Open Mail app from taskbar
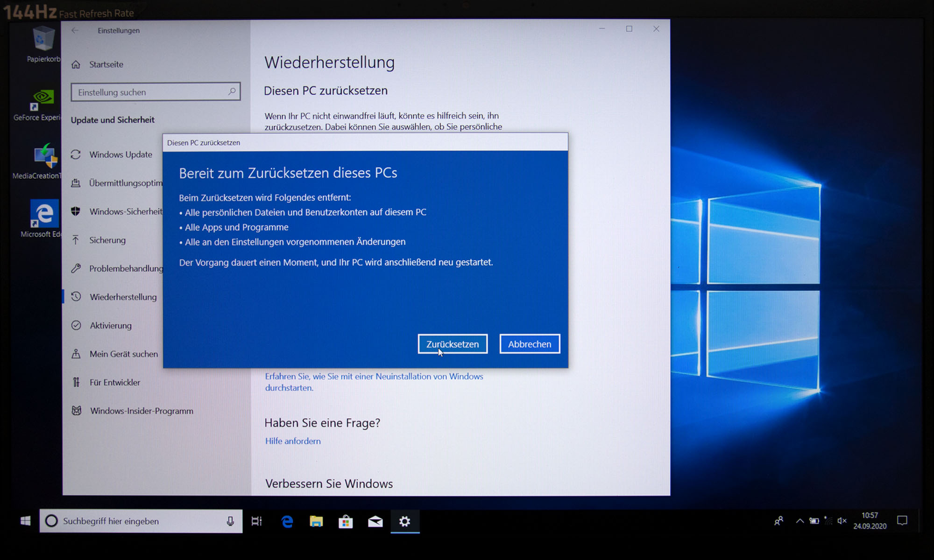The width and height of the screenshot is (934, 560). pyautogui.click(x=375, y=521)
